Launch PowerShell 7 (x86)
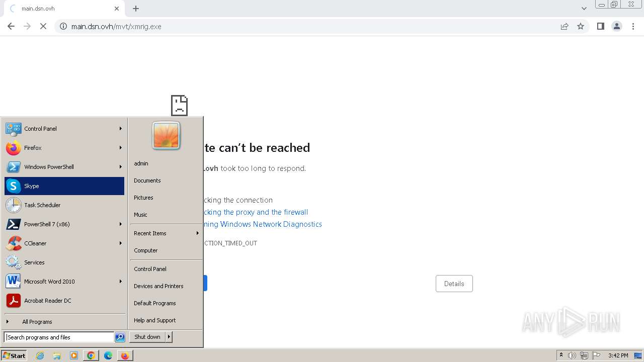This screenshot has width=644, height=362. pos(64,224)
